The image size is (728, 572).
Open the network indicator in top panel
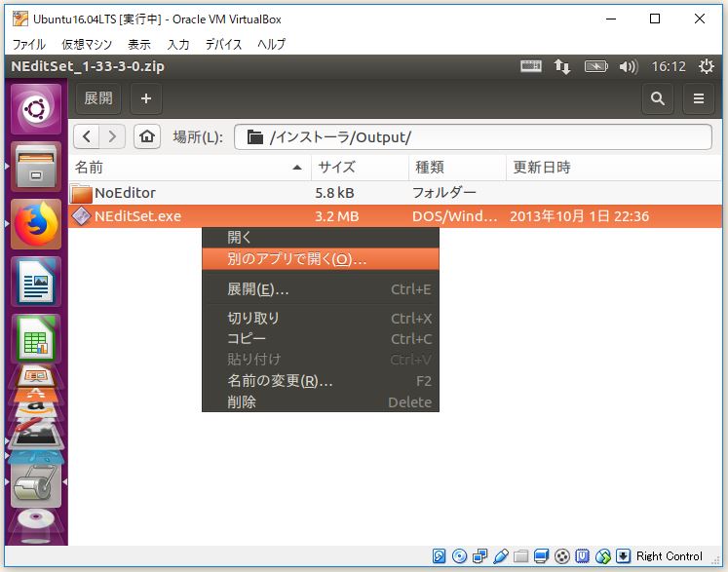point(561,66)
